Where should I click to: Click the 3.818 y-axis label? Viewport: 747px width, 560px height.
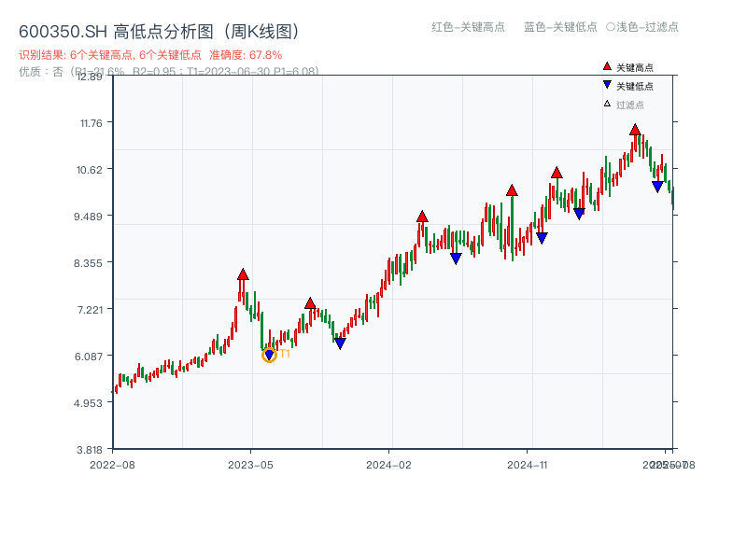pyautogui.click(x=89, y=450)
